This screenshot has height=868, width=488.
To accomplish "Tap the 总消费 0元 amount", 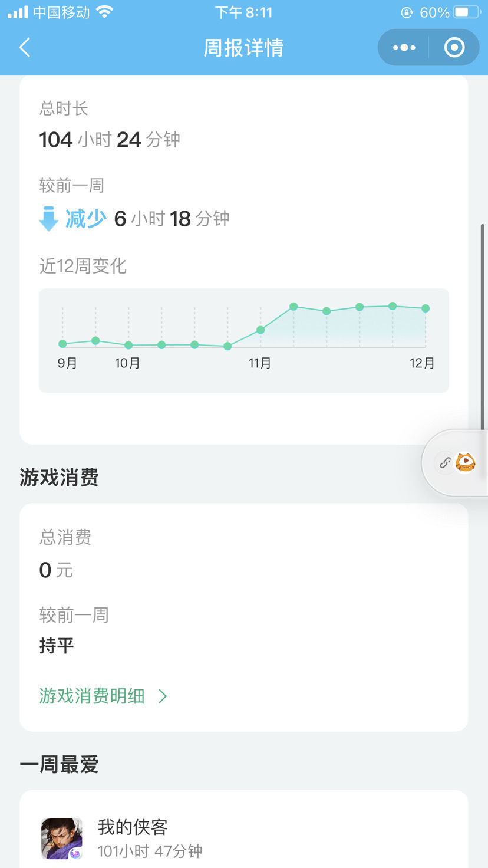I will (56, 570).
